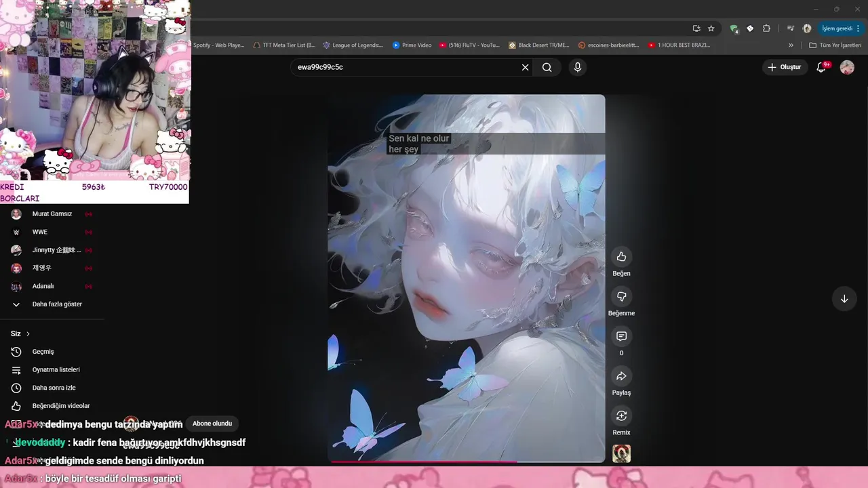Open the escoines-barbieelitt bookmark
The height and width of the screenshot is (488, 868).
point(609,45)
